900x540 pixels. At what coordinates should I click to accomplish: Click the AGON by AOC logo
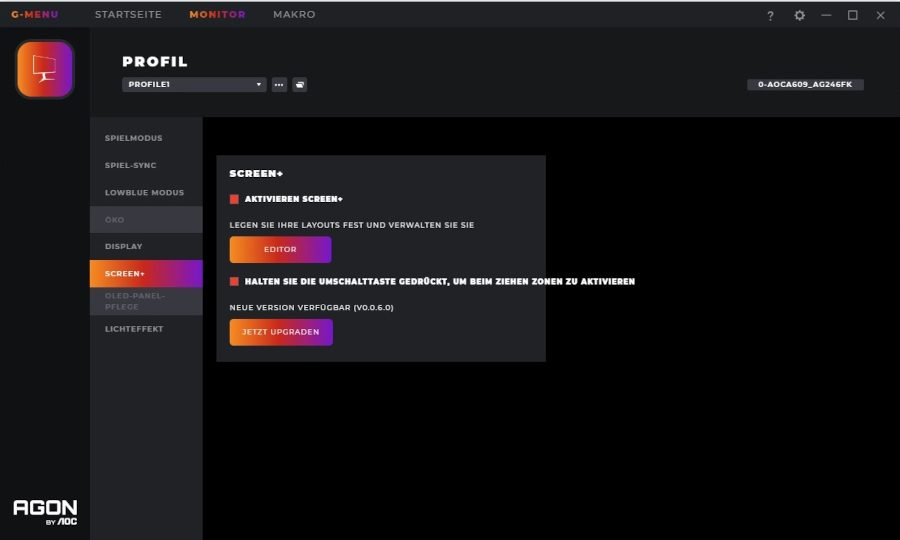[x=45, y=512]
